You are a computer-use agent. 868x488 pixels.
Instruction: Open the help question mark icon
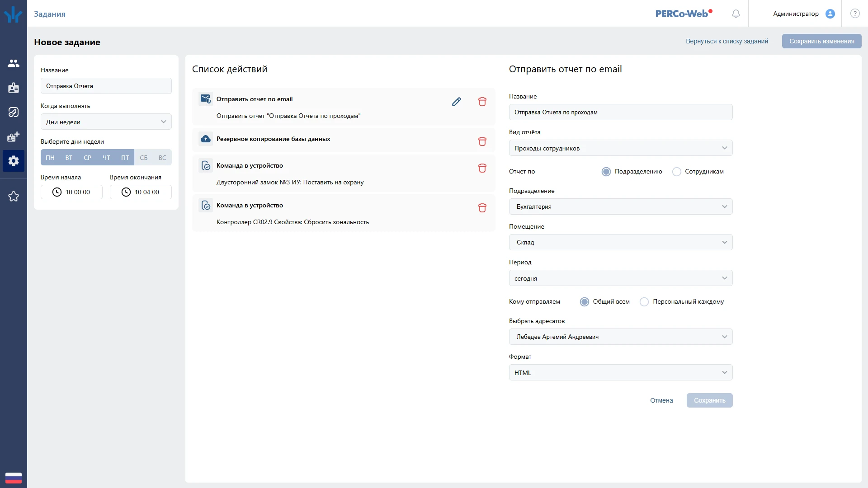coord(854,14)
